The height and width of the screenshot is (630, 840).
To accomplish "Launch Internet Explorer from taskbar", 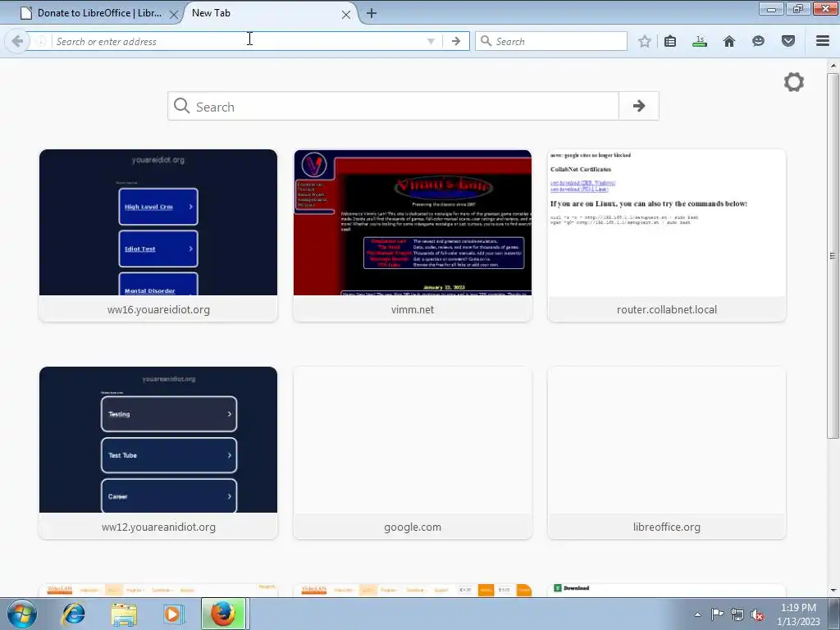I will (x=73, y=614).
